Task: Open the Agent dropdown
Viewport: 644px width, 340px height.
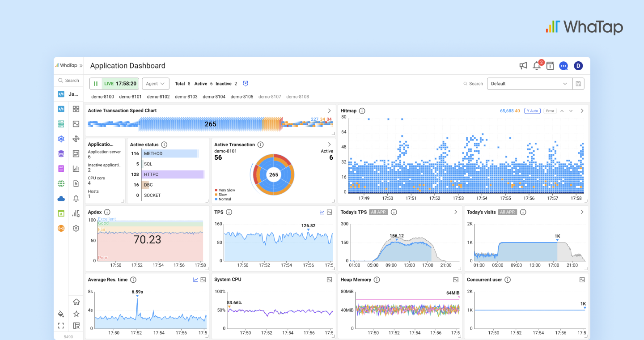Action: (x=155, y=83)
